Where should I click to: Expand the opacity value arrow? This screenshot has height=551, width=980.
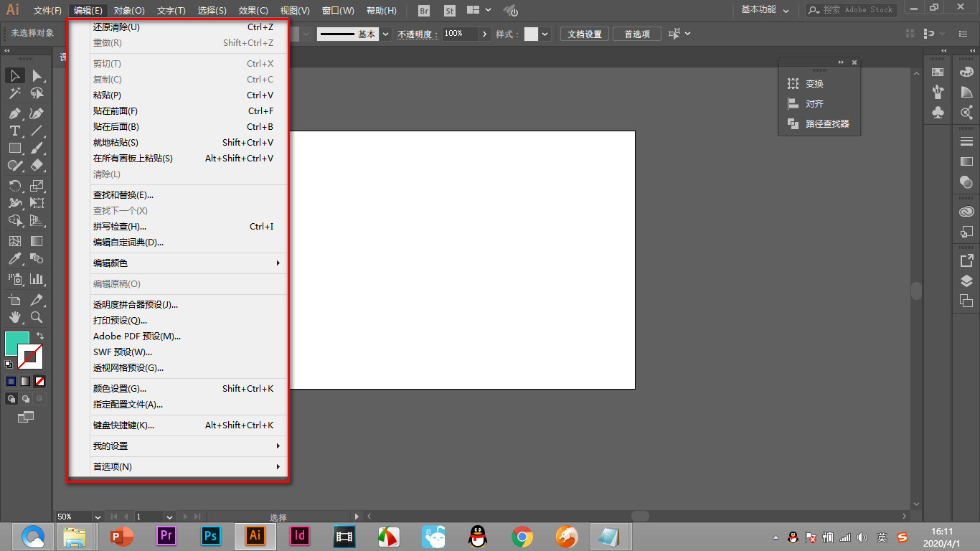[x=485, y=34]
